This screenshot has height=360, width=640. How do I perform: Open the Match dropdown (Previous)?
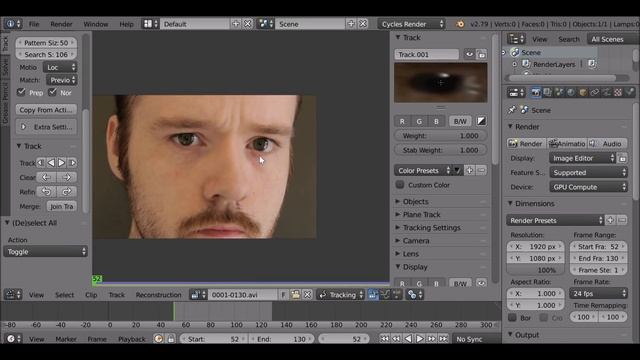point(62,80)
